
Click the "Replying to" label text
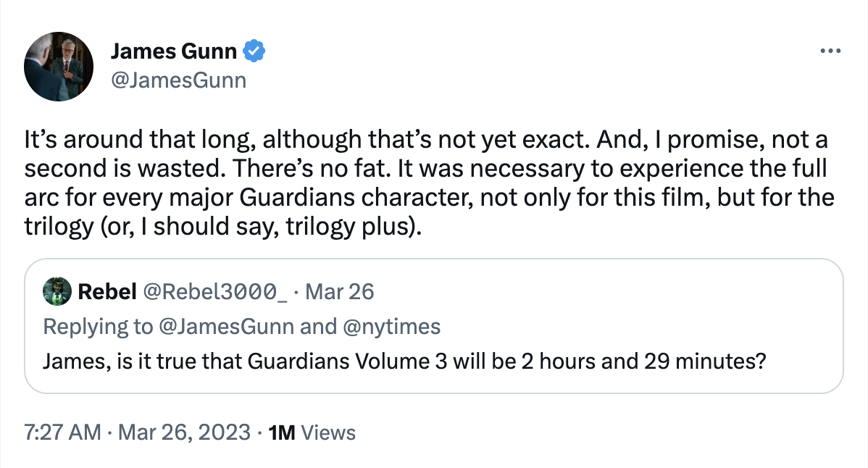(98, 327)
